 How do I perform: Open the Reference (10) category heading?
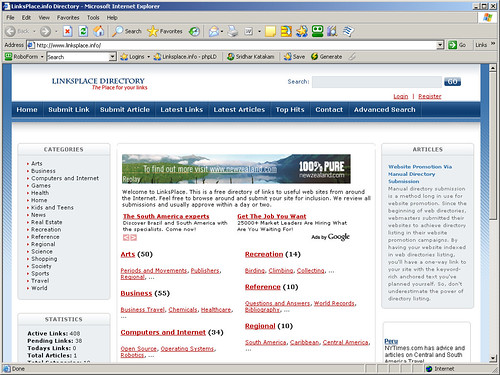coord(263,287)
